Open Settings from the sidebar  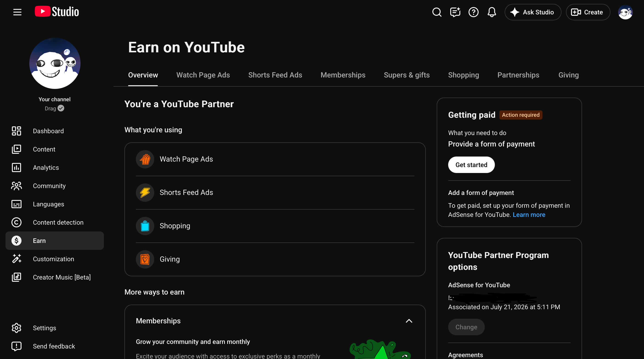(54, 328)
